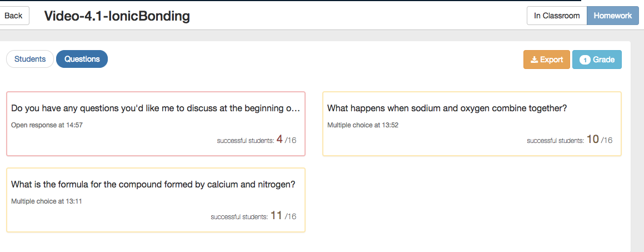The image size is (644, 252).
Task: Open the 'Do you have any questions' card
Action: [x=156, y=108]
